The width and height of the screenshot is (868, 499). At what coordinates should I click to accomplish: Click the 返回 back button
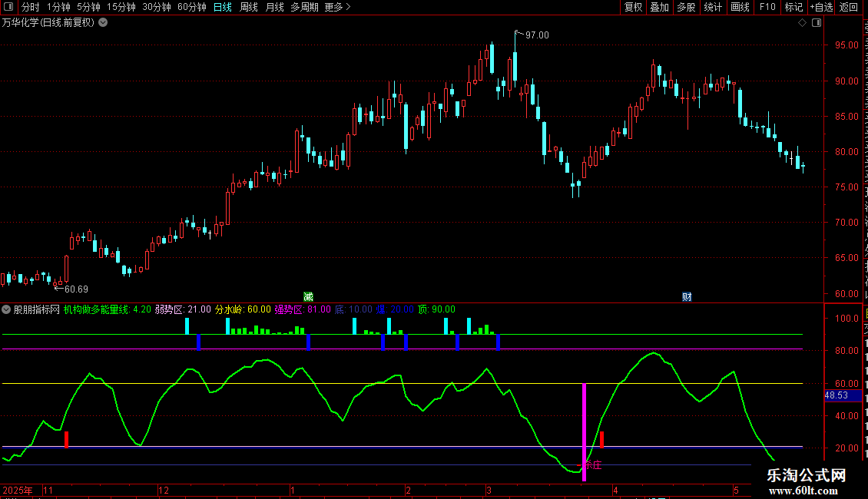848,7
